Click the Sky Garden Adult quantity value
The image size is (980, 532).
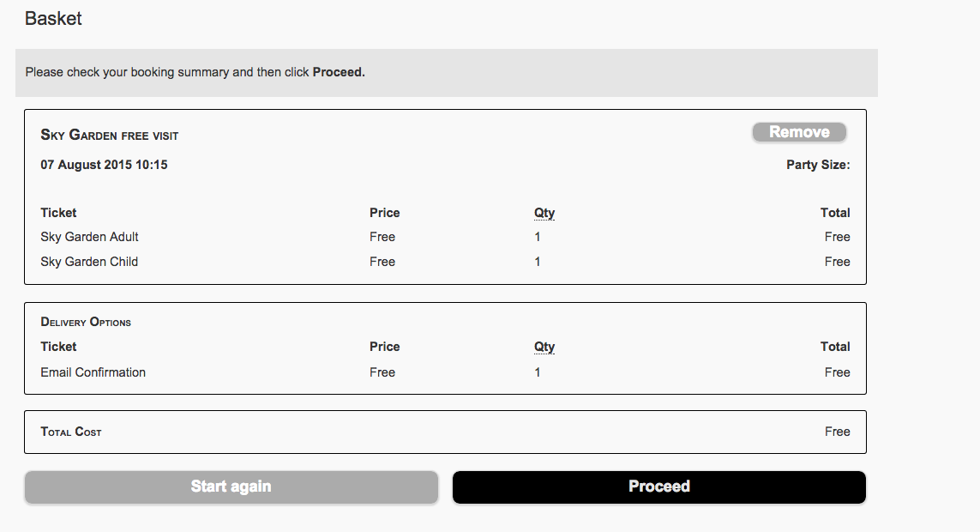[x=538, y=237]
